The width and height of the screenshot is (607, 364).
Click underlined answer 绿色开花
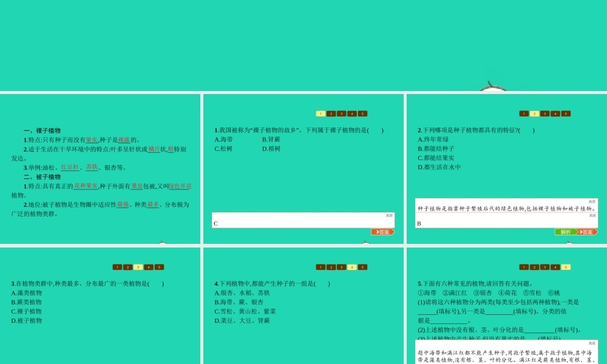(180, 186)
